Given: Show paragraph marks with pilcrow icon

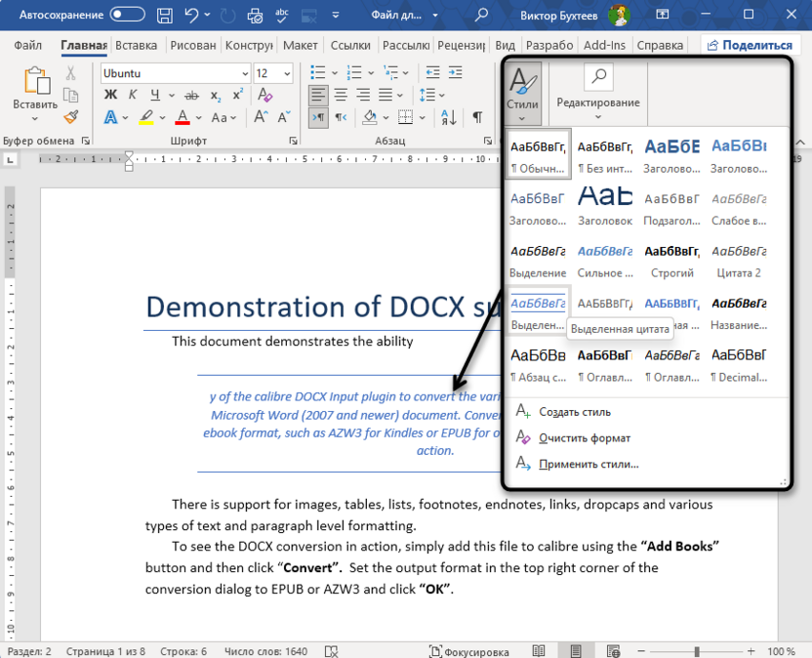Looking at the screenshot, I should pos(477,116).
